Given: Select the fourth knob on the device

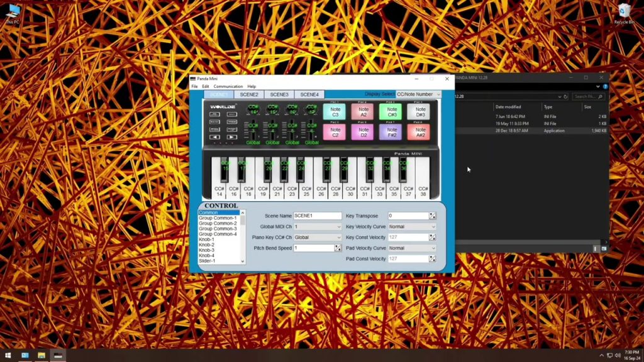Looking at the screenshot, I should tap(311, 109).
